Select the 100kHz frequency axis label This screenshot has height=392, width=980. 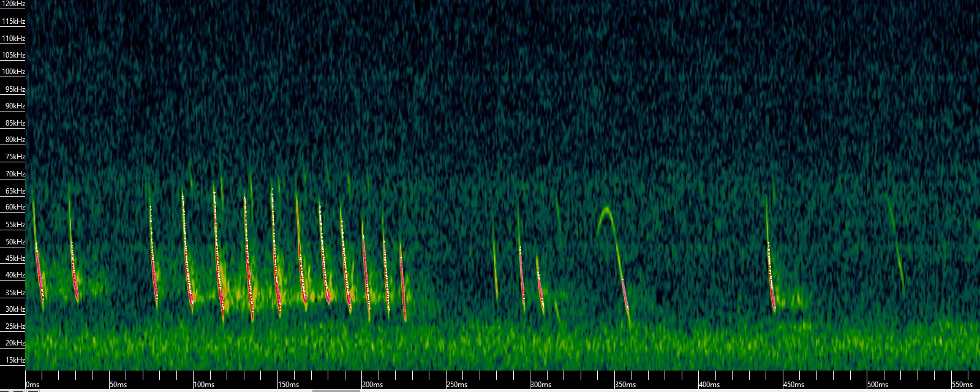point(13,72)
